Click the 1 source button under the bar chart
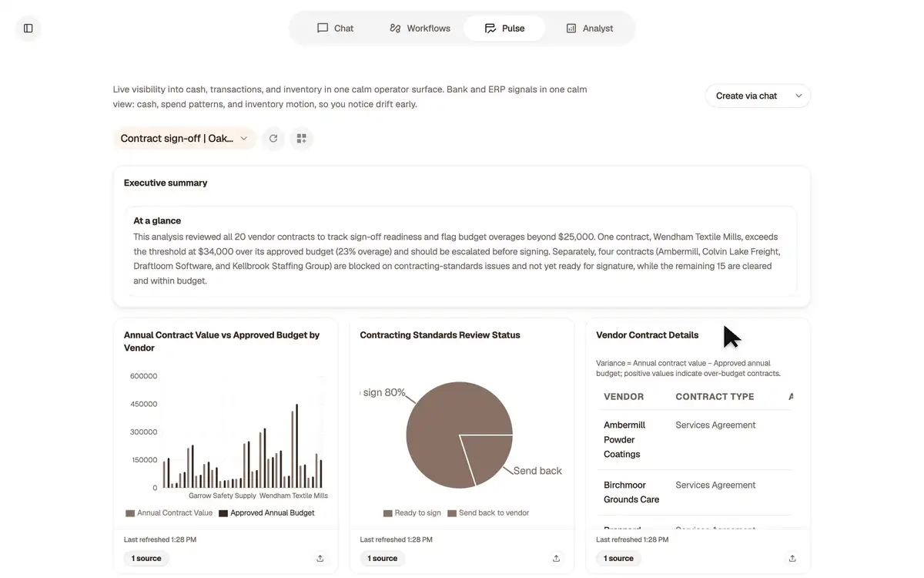Screen dimensions: 924x578 click(x=146, y=559)
